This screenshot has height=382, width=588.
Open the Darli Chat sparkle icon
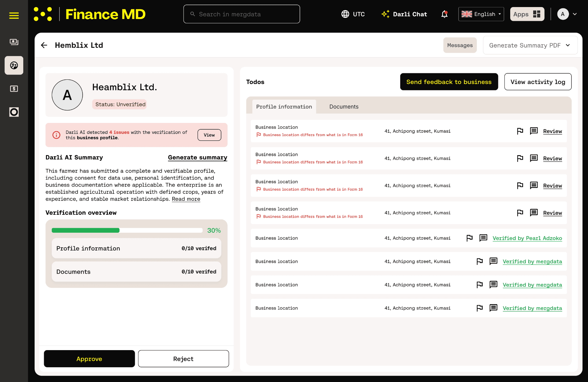tap(385, 14)
